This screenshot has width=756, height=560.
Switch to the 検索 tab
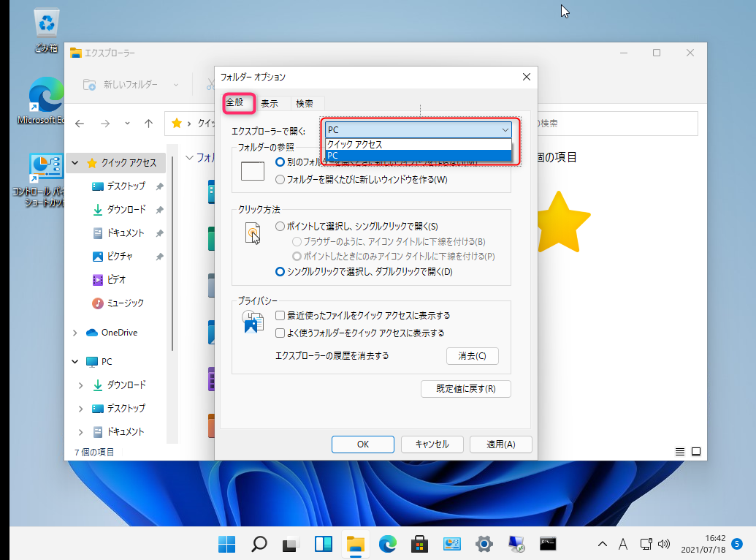[x=305, y=103]
